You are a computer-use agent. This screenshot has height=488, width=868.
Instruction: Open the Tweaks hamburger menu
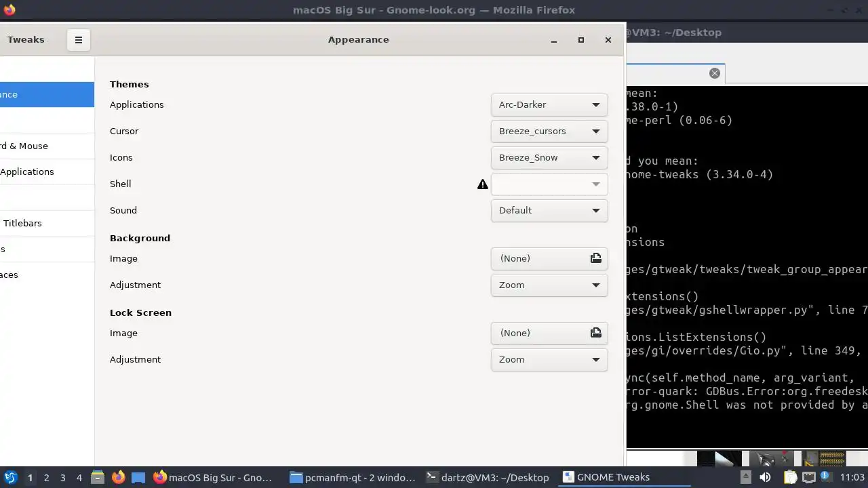79,40
